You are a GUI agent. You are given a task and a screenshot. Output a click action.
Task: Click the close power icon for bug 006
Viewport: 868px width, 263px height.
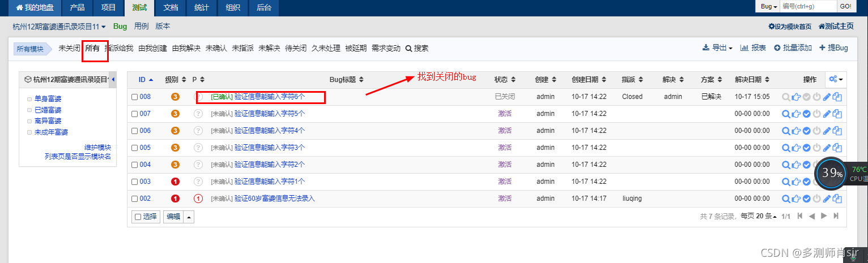click(816, 131)
